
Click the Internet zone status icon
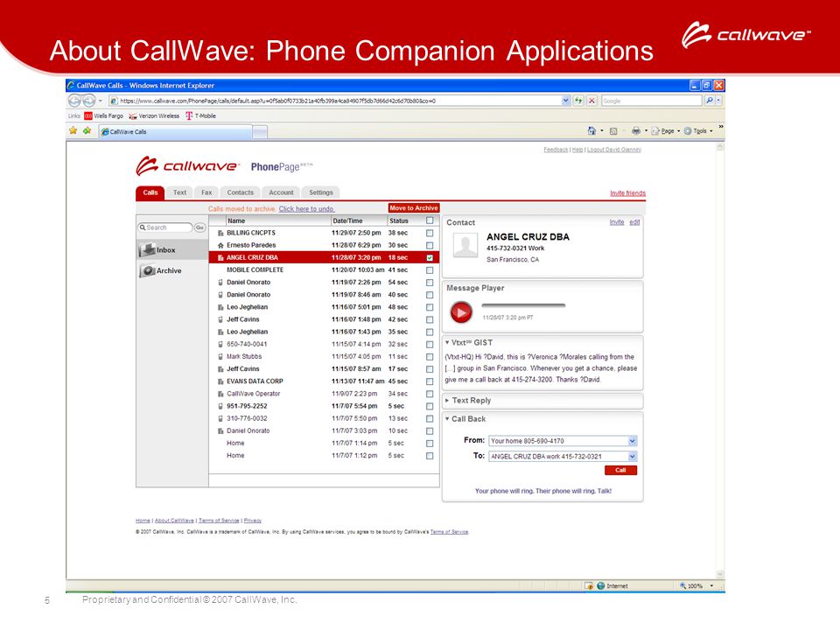600,586
